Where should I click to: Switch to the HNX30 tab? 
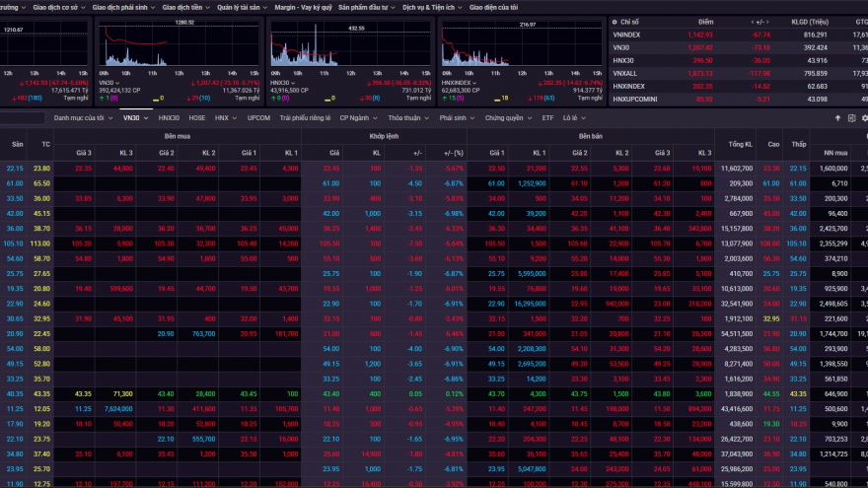(x=169, y=118)
